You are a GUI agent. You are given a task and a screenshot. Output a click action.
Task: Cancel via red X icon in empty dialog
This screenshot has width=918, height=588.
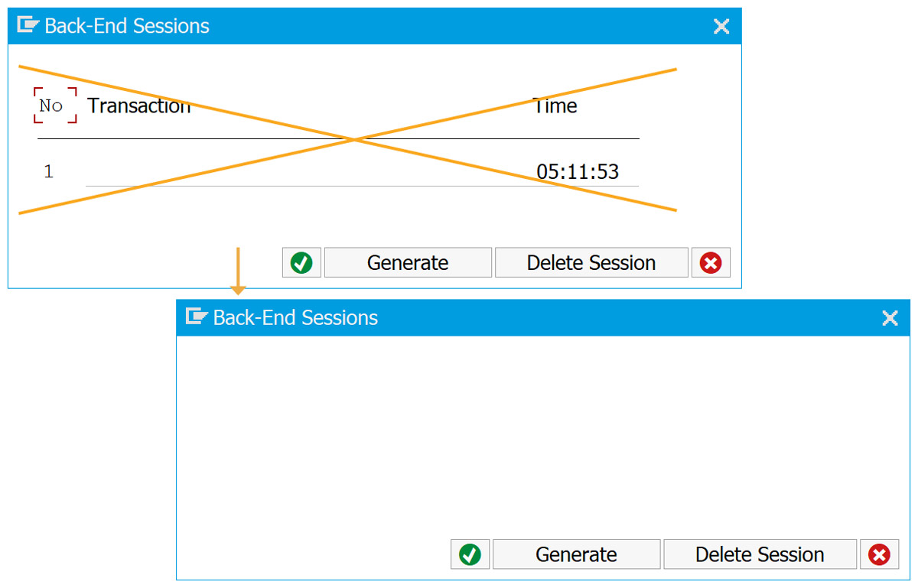[x=879, y=554]
